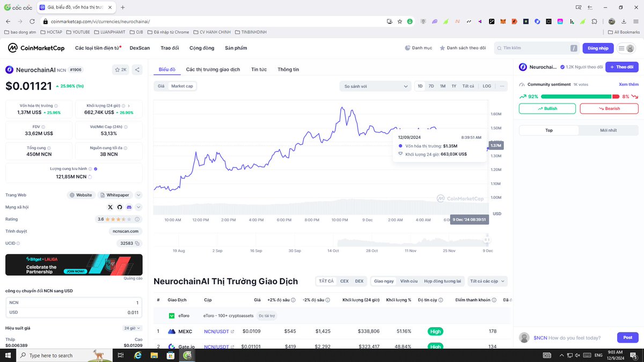Expand the Trang Web links chevron
The width and height of the screenshot is (644, 362).
tap(138, 195)
